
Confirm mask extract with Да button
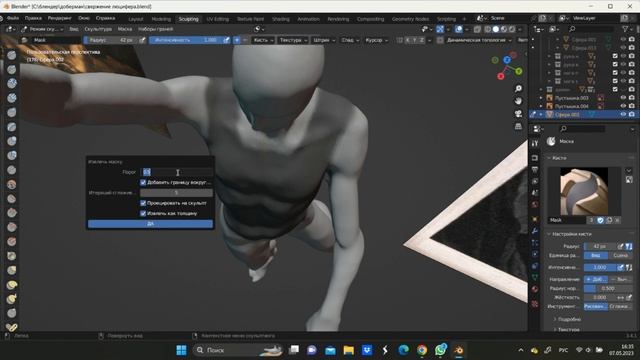[150, 224]
